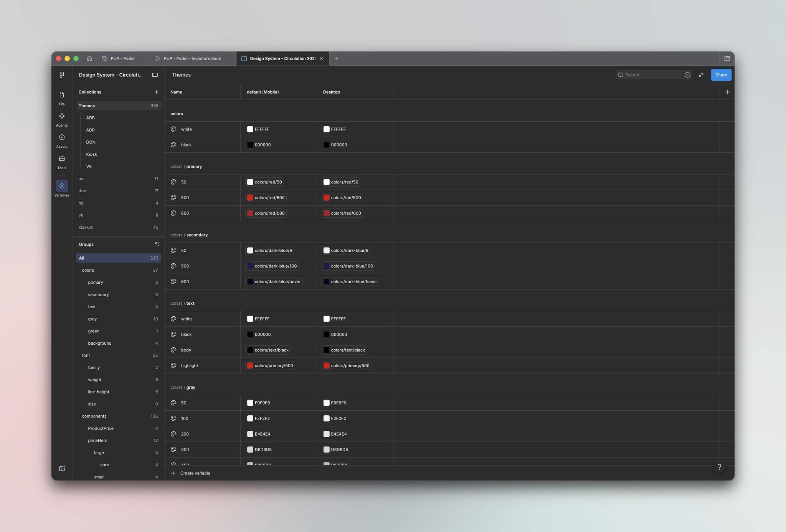The image size is (786, 532).
Task: Select the Themes collection
Action: 119,106
